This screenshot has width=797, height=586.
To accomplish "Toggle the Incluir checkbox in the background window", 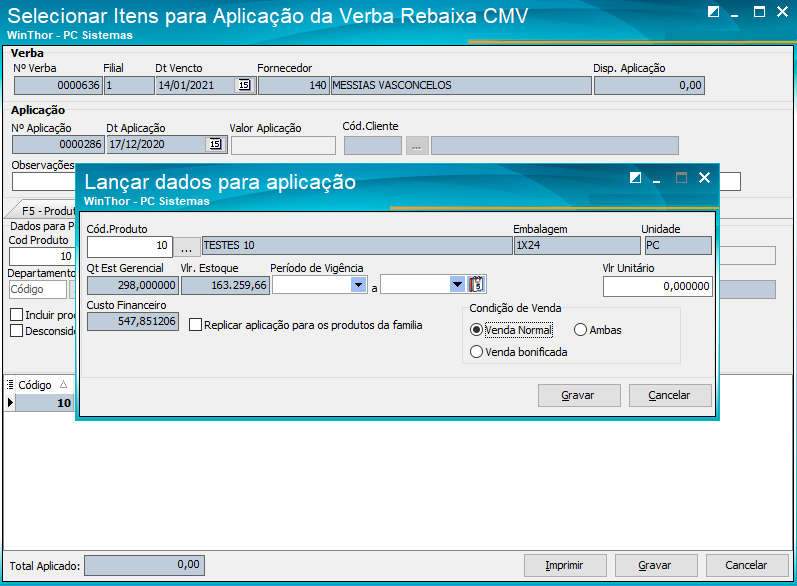I will coord(16,315).
